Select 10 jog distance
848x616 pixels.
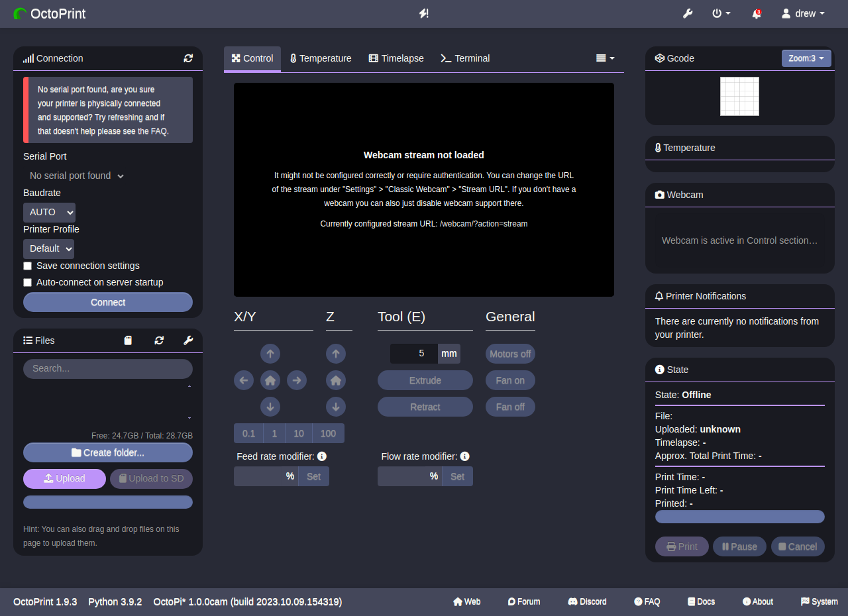coord(299,433)
